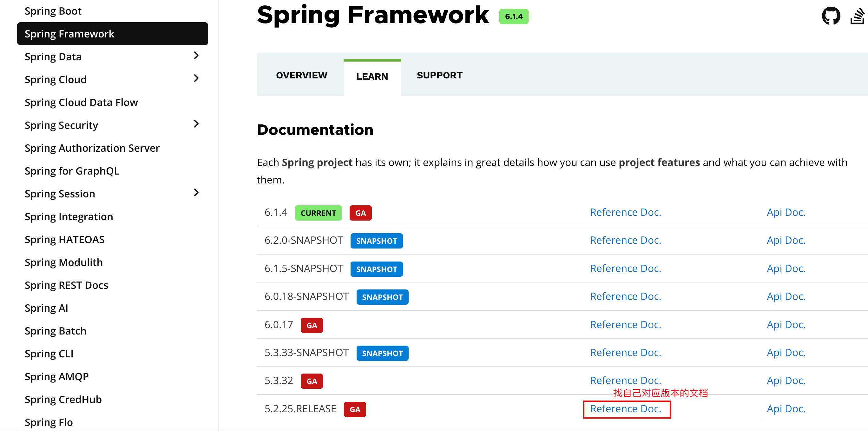Open Spring Flo project
The width and height of the screenshot is (868, 431).
tap(49, 422)
